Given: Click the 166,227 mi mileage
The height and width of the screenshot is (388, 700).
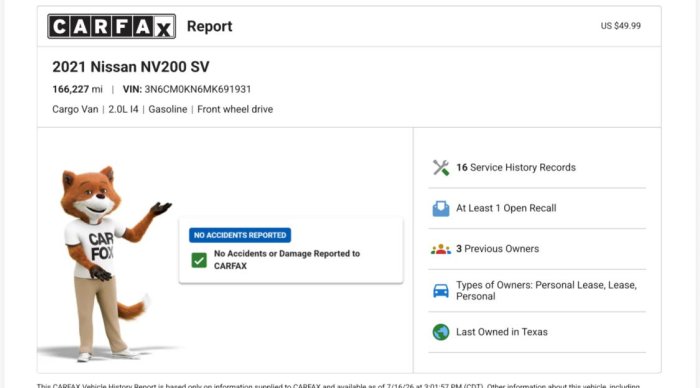Looking at the screenshot, I should pyautogui.click(x=77, y=89).
